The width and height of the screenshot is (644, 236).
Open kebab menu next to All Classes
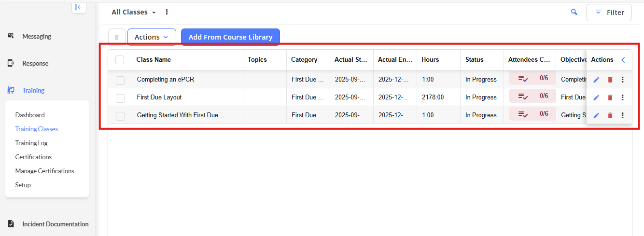point(167,12)
